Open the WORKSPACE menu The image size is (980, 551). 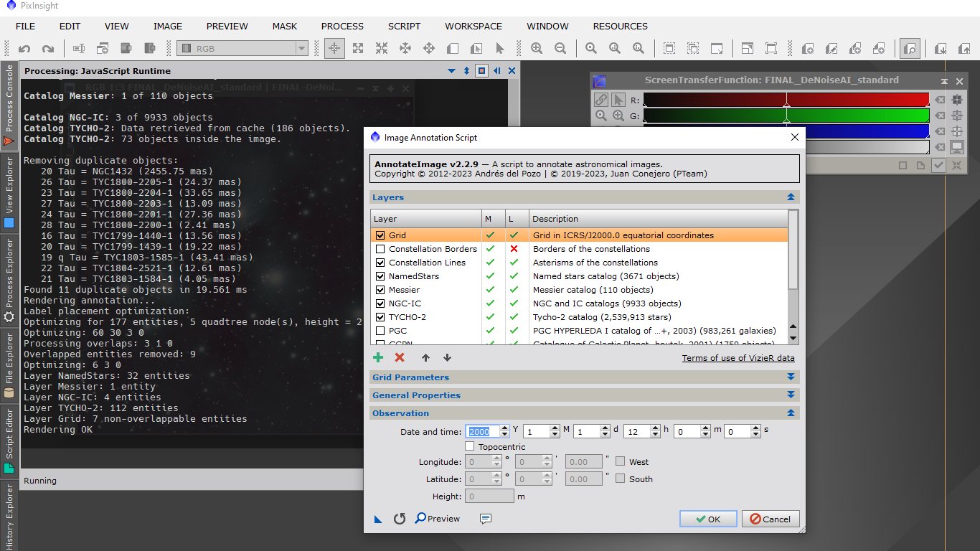pos(473,26)
